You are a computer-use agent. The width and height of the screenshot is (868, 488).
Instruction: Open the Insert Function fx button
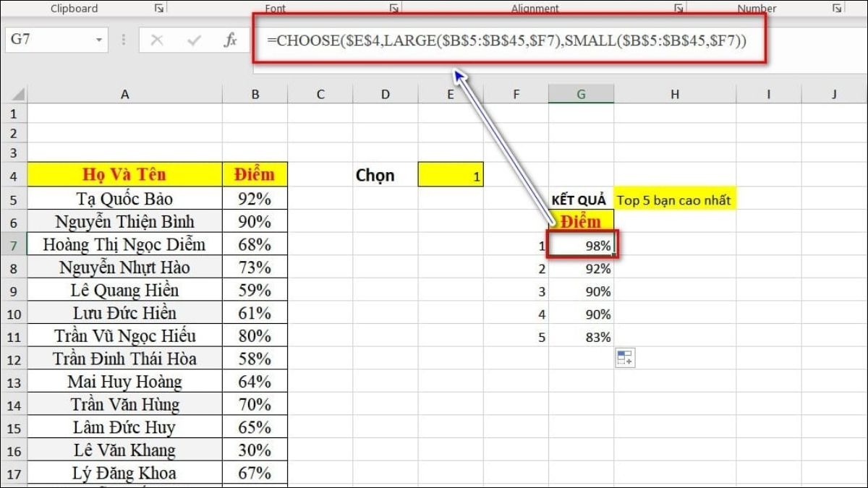(x=230, y=40)
